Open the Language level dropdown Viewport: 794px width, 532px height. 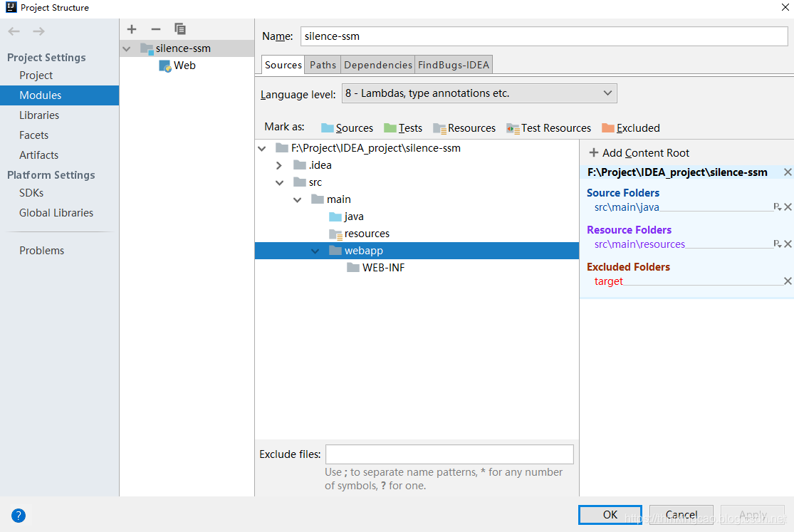coord(479,93)
